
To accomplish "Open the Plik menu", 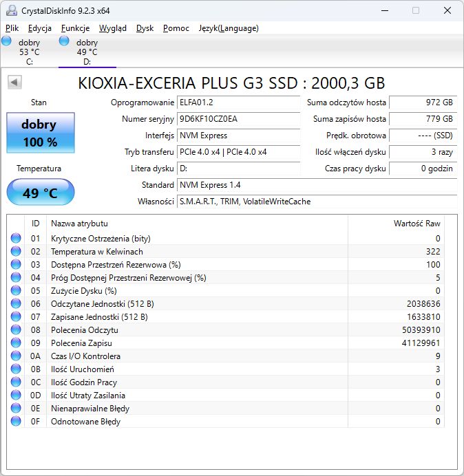I will point(12,28).
